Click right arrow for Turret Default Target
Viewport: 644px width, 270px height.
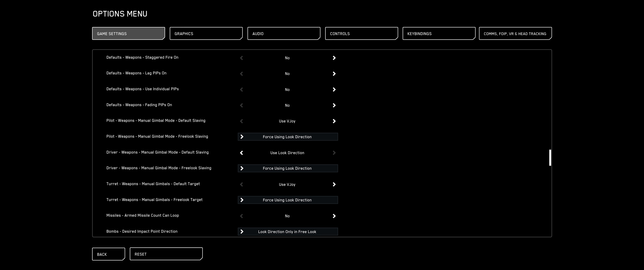point(334,184)
